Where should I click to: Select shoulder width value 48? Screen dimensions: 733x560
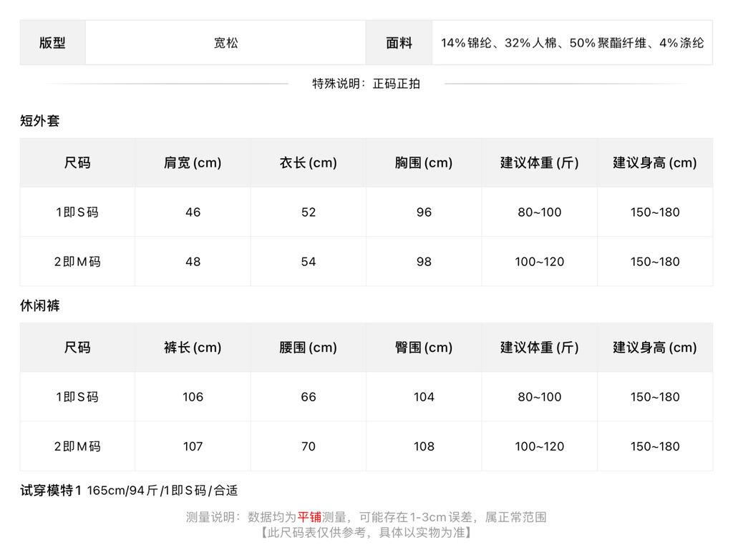point(193,262)
